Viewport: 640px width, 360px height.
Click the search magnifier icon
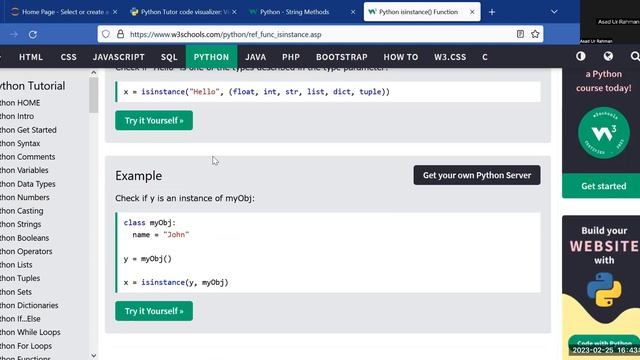(635, 56)
